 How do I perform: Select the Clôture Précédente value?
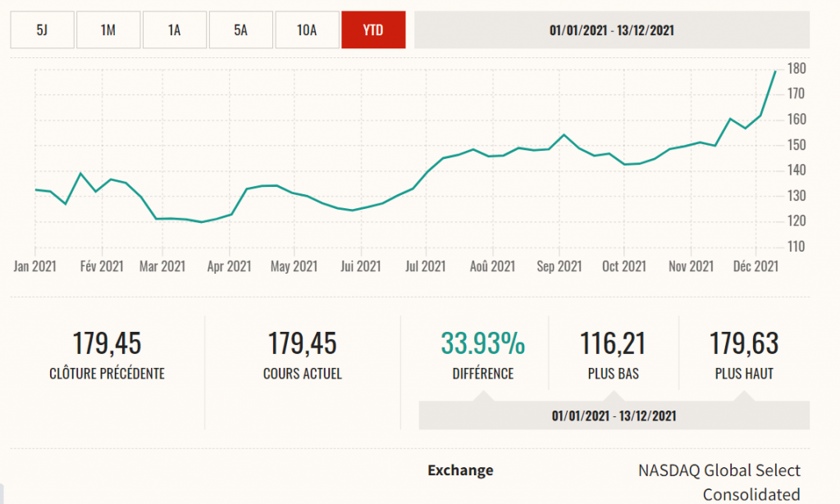click(107, 343)
